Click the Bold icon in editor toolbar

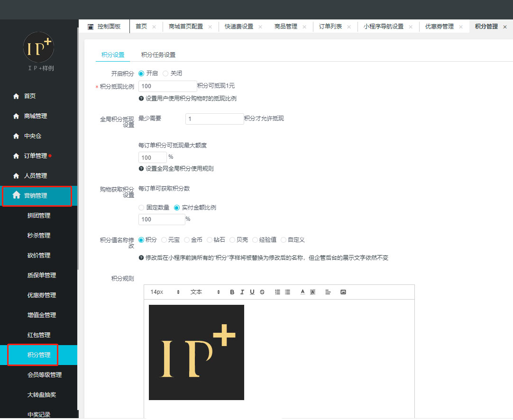pos(232,292)
